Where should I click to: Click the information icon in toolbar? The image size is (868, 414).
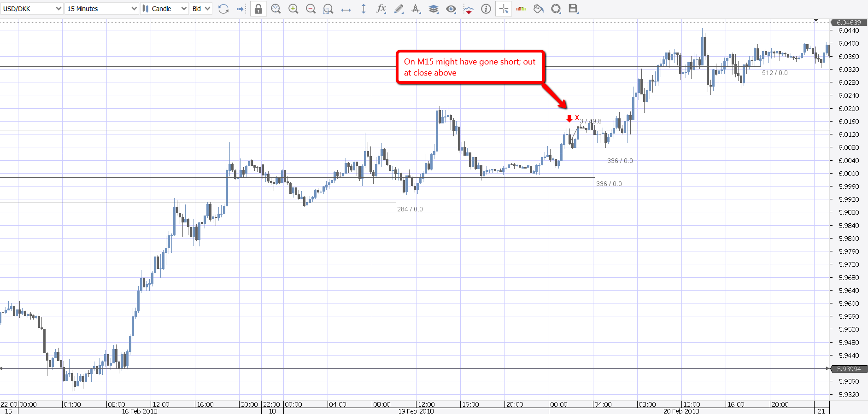[x=486, y=9]
